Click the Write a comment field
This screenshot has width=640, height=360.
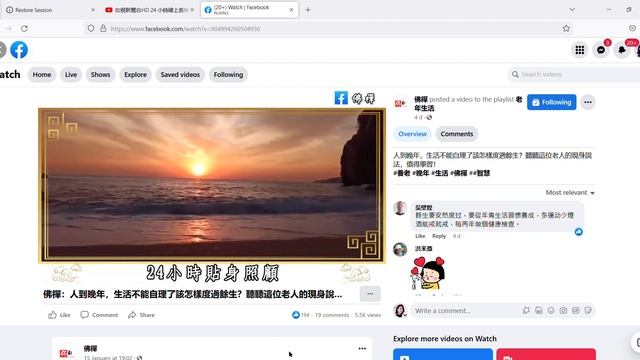[465, 311]
